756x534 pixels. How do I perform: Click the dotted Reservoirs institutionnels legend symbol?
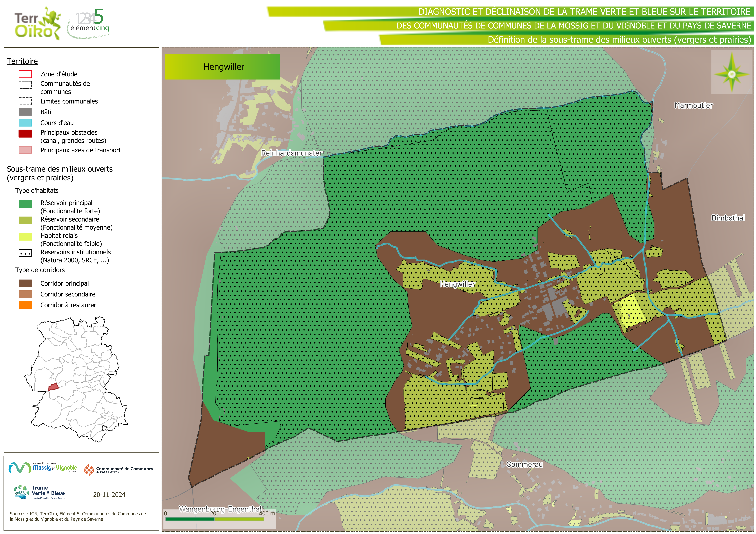point(25,253)
